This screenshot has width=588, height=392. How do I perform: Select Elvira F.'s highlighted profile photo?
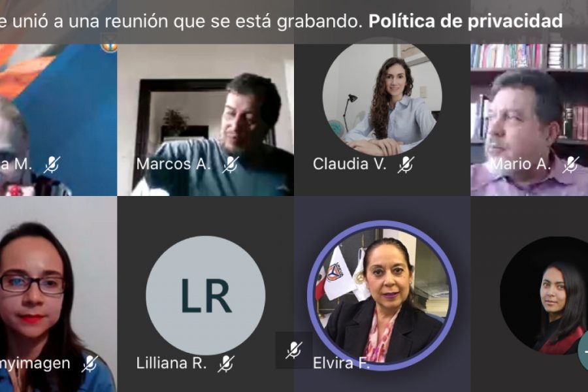tap(382, 295)
